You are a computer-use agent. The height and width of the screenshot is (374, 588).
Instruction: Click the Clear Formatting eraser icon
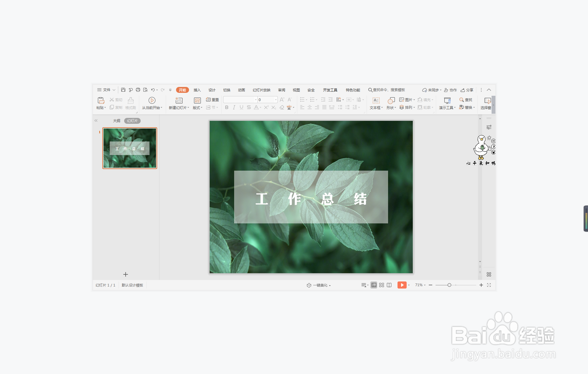(282, 107)
